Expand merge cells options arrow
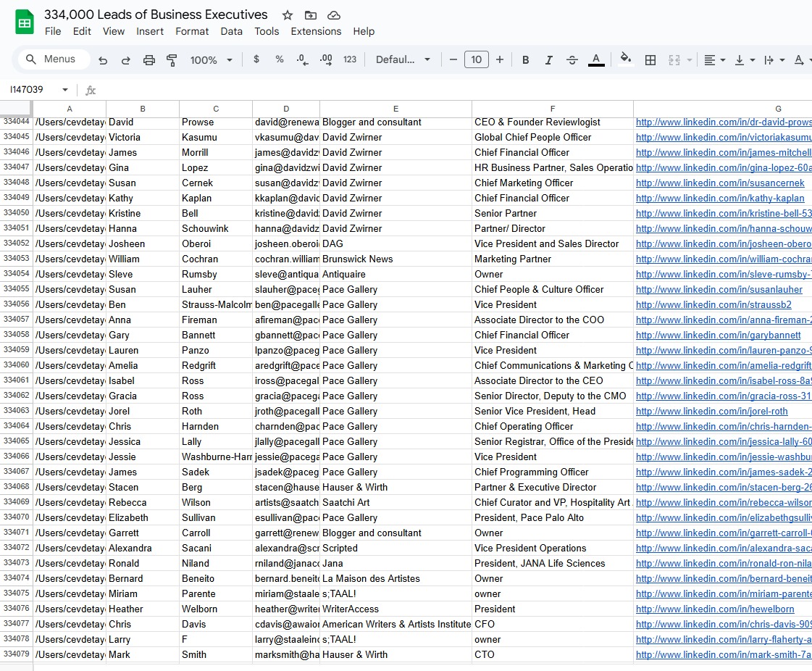 [690, 60]
